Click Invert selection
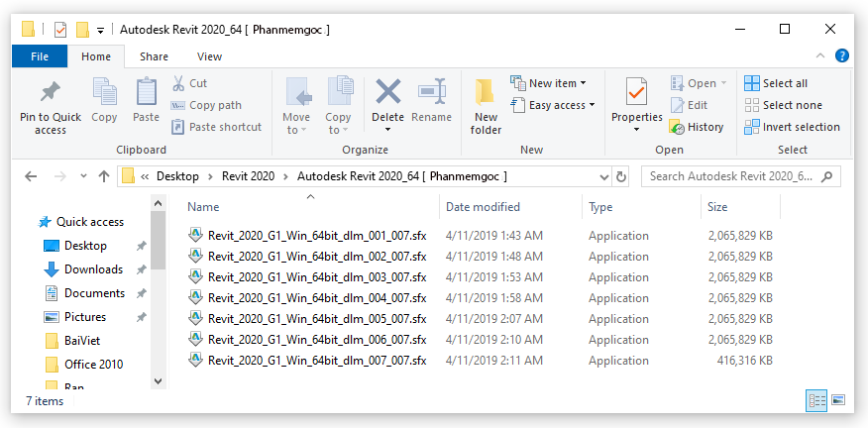 [x=792, y=127]
